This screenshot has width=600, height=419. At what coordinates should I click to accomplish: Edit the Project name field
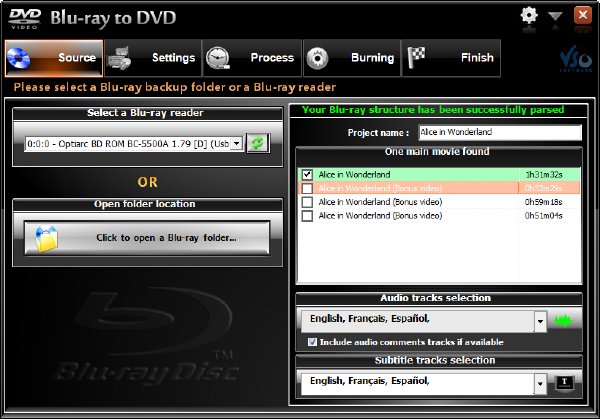[500, 132]
